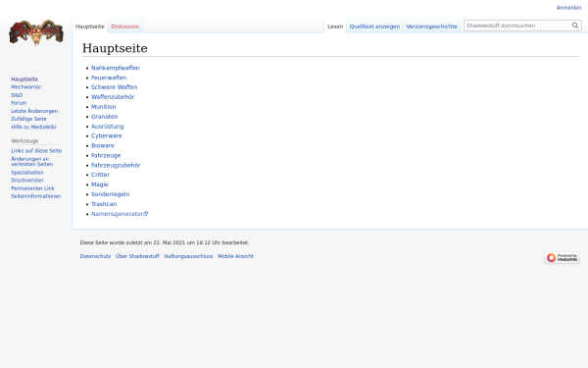Open the Feuerwaffen page
The height and width of the screenshot is (368, 588).
click(x=109, y=78)
